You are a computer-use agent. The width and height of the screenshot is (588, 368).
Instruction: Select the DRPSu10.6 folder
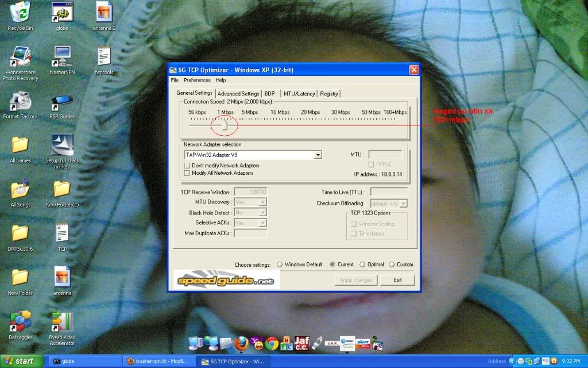point(20,237)
